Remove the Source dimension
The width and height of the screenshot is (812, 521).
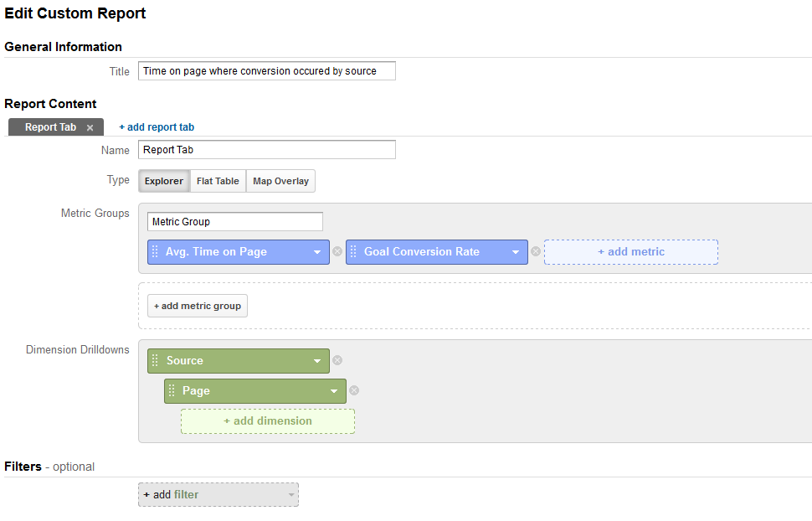tap(337, 360)
